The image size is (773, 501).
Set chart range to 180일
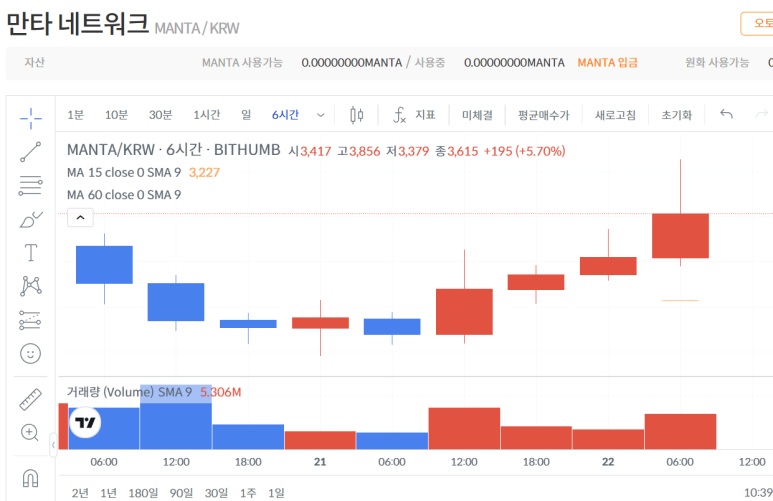(143, 493)
